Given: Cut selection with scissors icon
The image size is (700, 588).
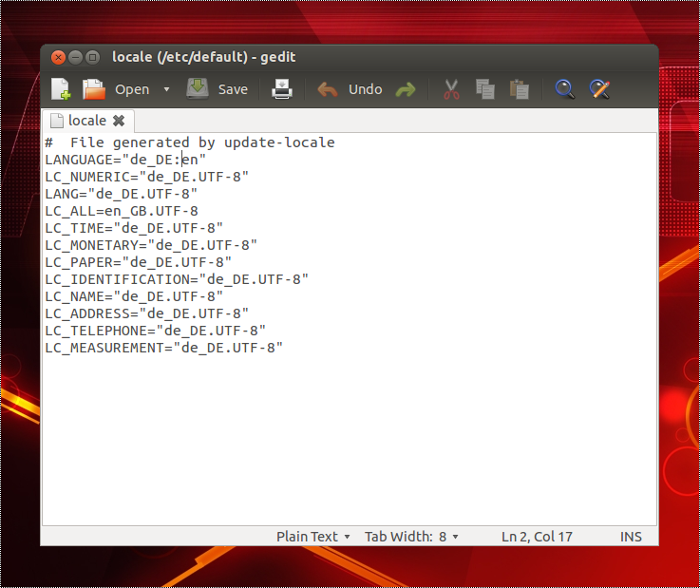Looking at the screenshot, I should [451, 89].
